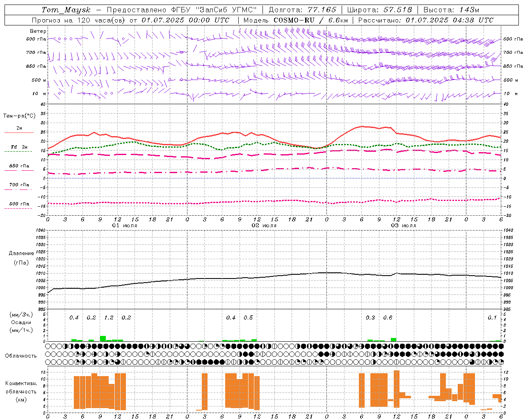Click the "(мм/3ч.)" precipitation unit label

21,315
